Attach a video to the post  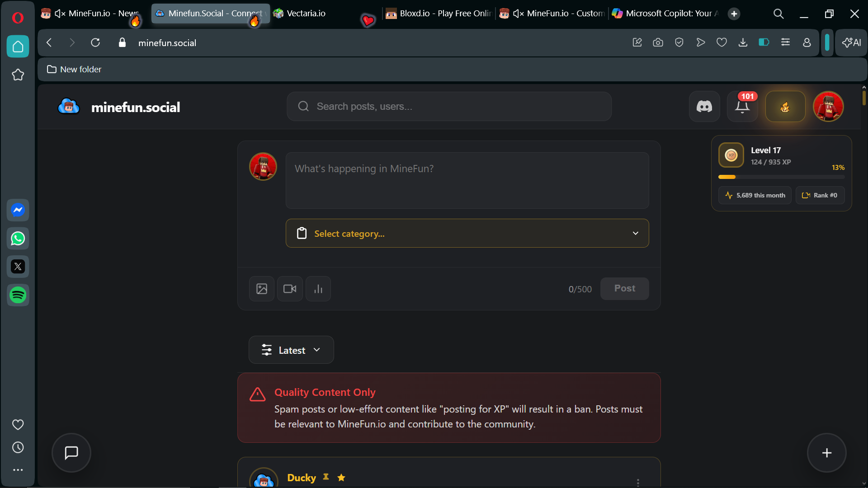click(x=290, y=289)
